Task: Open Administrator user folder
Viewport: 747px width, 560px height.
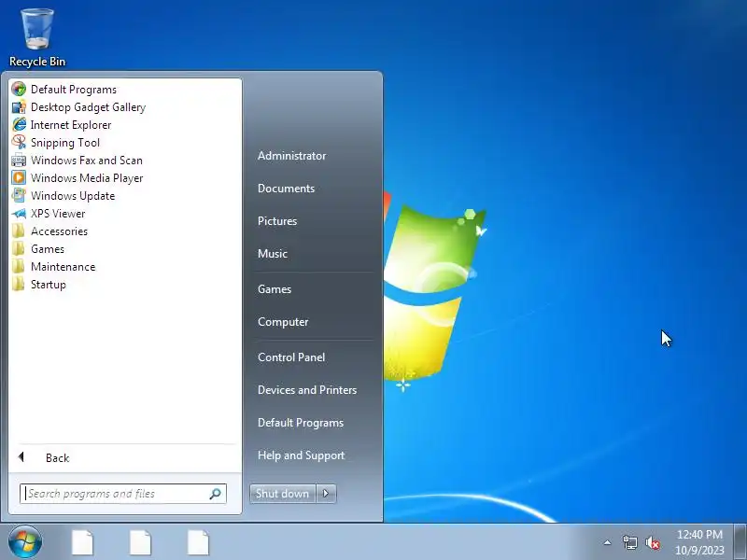Action: [x=291, y=156]
